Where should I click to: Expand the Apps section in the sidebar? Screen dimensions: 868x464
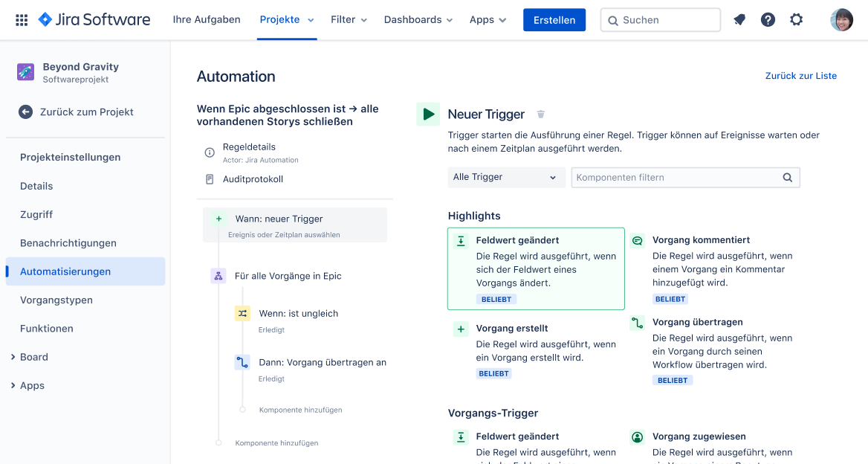click(33, 385)
